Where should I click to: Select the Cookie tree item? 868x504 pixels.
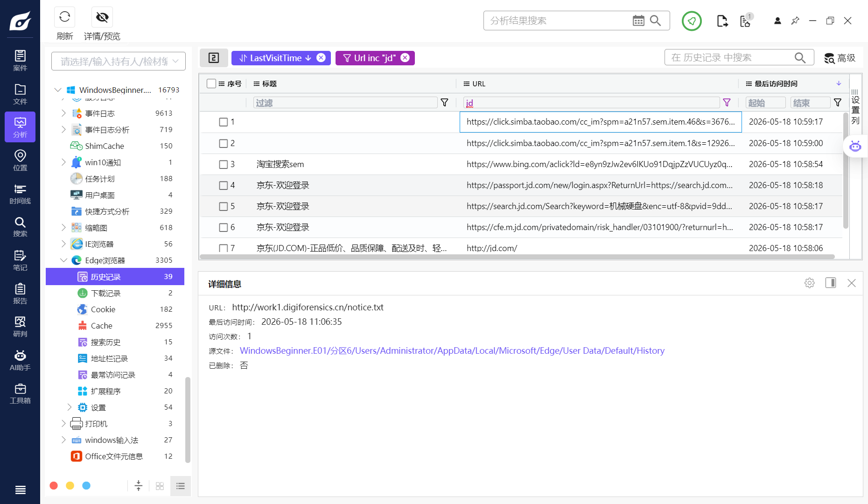coord(115,309)
